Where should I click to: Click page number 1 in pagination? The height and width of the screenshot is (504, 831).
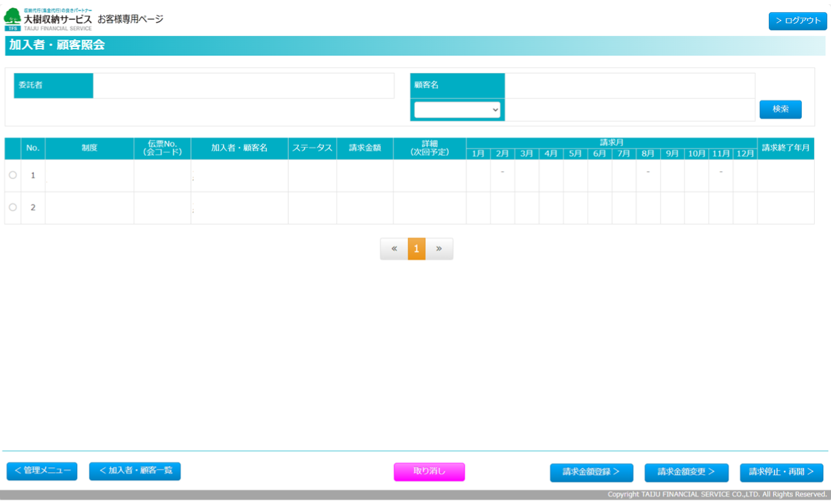coord(416,249)
